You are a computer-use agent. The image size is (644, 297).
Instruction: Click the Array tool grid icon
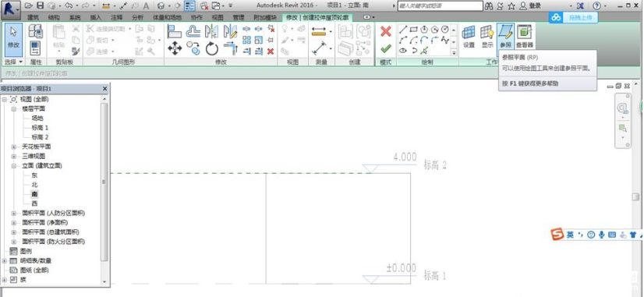click(x=246, y=41)
